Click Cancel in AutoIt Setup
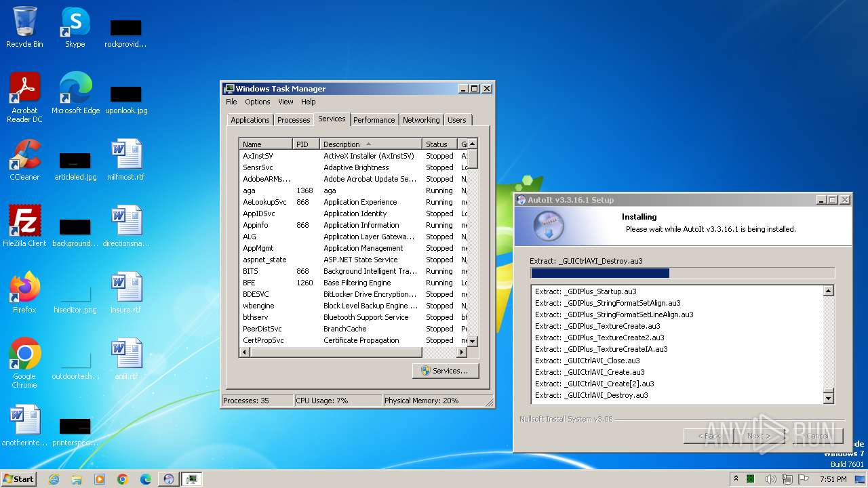Screen dimensions: 868x488 [x=818, y=436]
